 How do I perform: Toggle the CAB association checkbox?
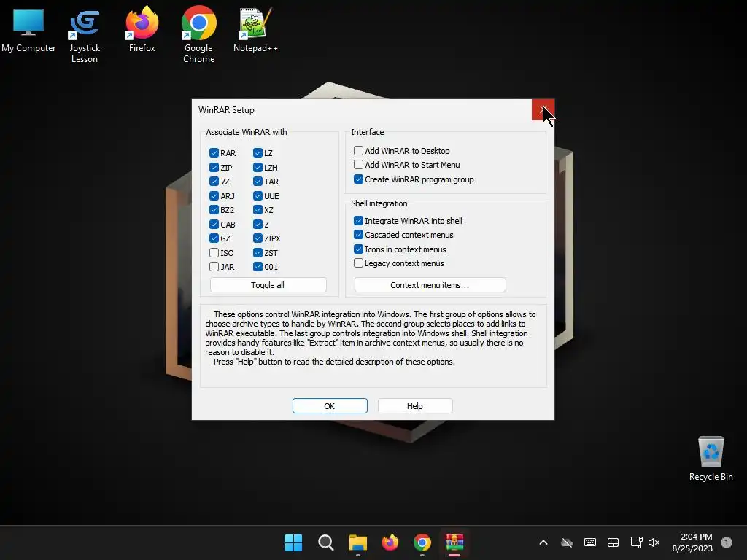click(214, 224)
